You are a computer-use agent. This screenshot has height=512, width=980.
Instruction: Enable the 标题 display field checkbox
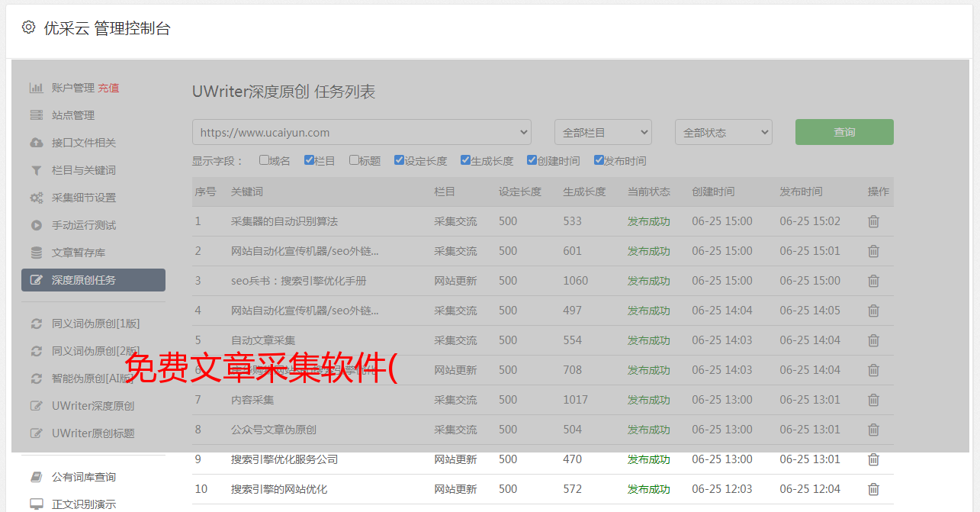pos(354,160)
